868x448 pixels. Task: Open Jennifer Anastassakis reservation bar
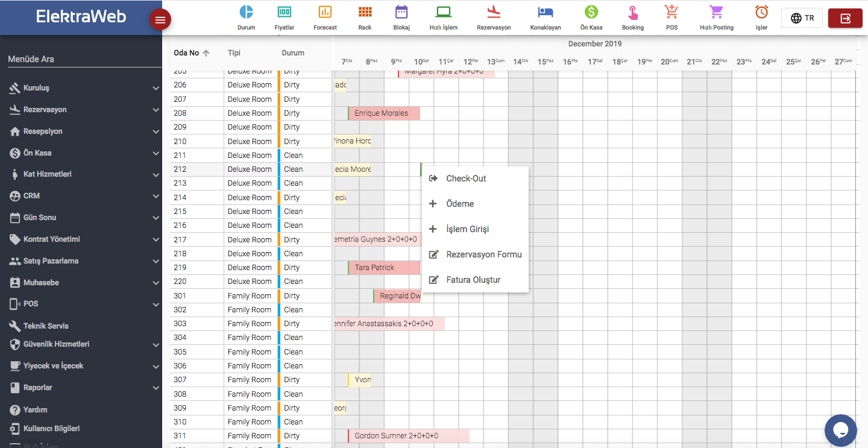point(389,324)
